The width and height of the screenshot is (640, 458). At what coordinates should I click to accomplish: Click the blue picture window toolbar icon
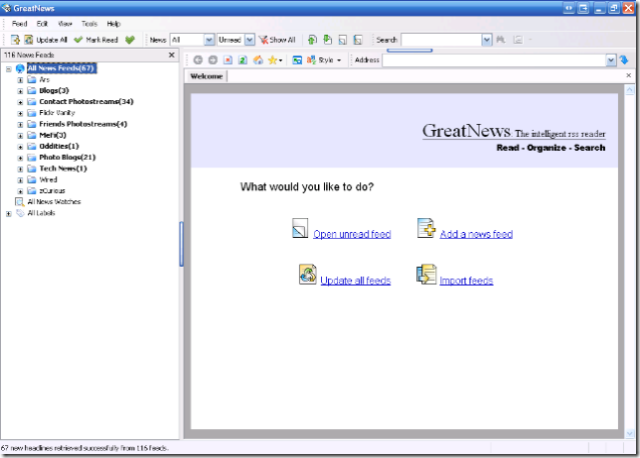click(297, 60)
